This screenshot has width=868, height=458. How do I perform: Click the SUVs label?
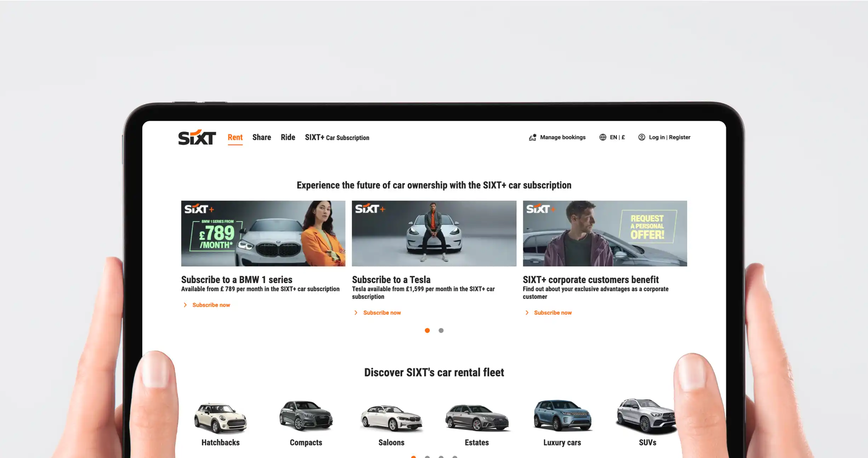(647, 442)
